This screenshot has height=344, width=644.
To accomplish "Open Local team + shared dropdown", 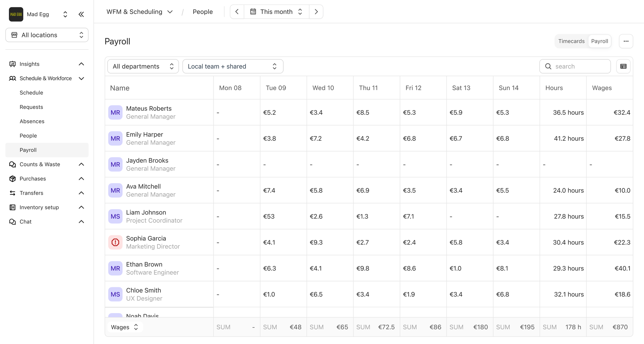I will pyautogui.click(x=233, y=66).
